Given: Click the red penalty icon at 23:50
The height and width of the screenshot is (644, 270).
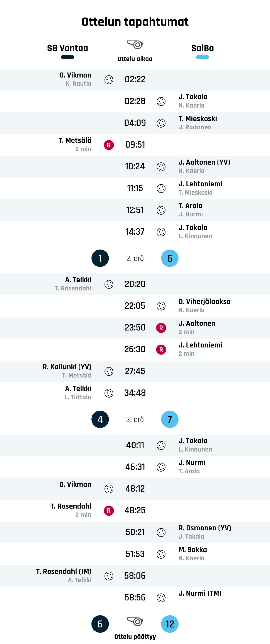Looking at the screenshot, I should 161,328.
